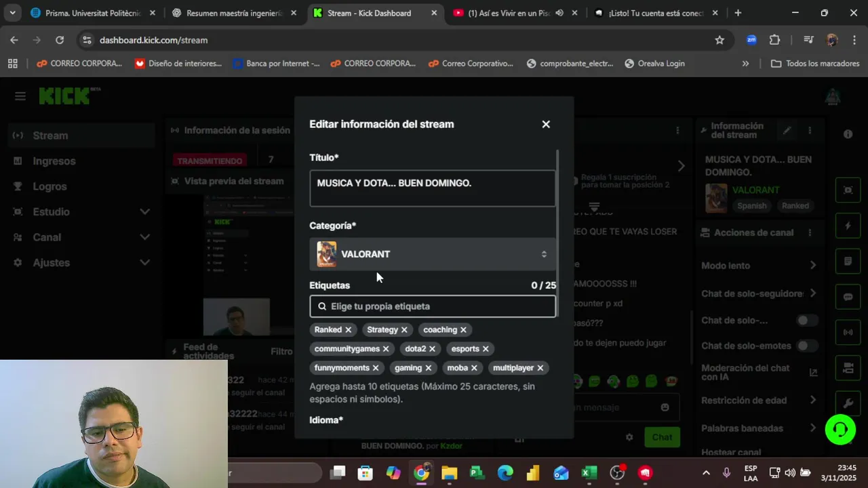Open Excel from taskbar
Image resolution: width=868 pixels, height=488 pixels.
tap(589, 472)
